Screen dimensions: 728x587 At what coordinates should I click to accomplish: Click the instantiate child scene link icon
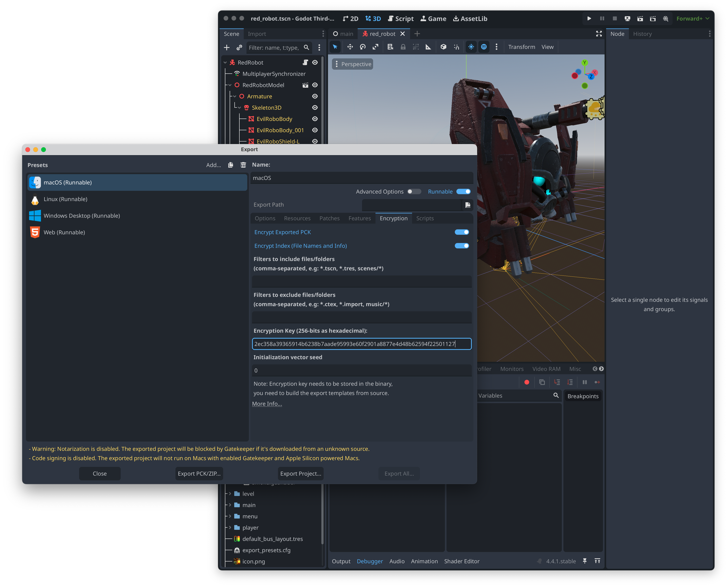click(239, 48)
